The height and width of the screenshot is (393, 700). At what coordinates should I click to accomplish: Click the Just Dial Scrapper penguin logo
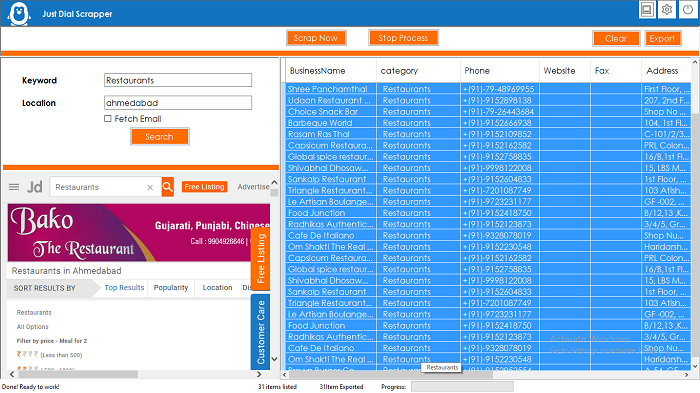[19, 14]
